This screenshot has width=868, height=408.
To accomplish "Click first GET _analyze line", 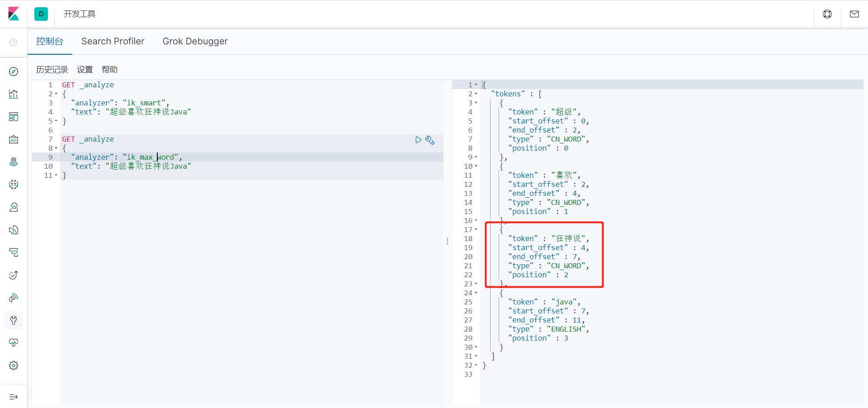I will pos(88,85).
